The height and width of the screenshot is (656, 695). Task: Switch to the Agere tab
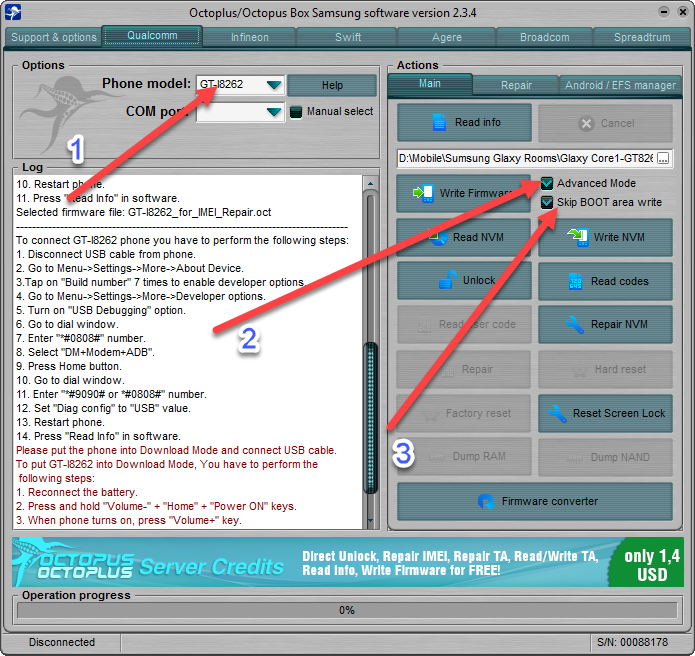click(446, 37)
